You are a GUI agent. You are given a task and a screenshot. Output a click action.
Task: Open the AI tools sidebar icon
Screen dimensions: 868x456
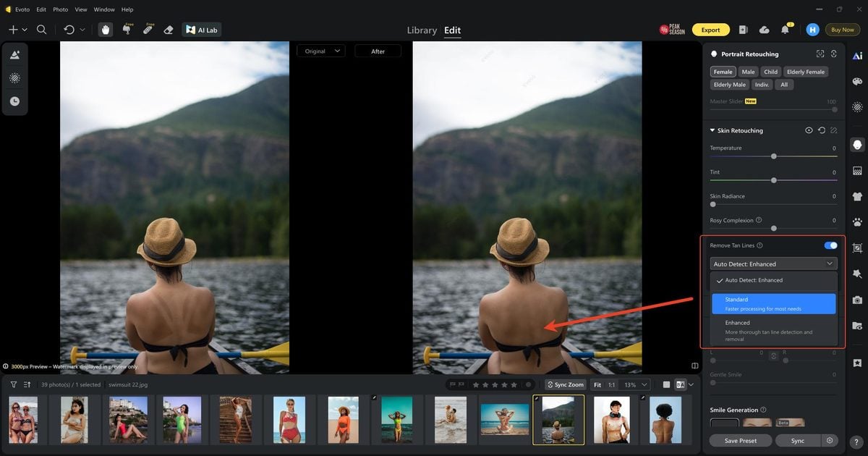point(857,56)
